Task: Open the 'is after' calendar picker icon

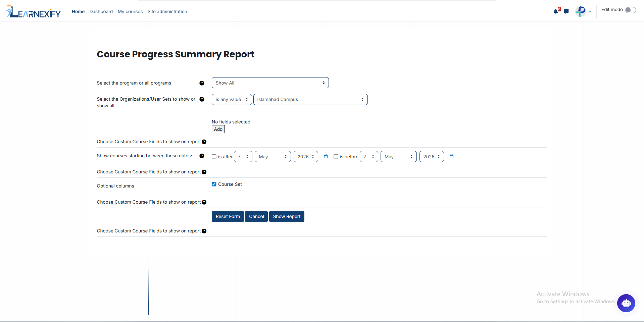Action: click(x=326, y=156)
